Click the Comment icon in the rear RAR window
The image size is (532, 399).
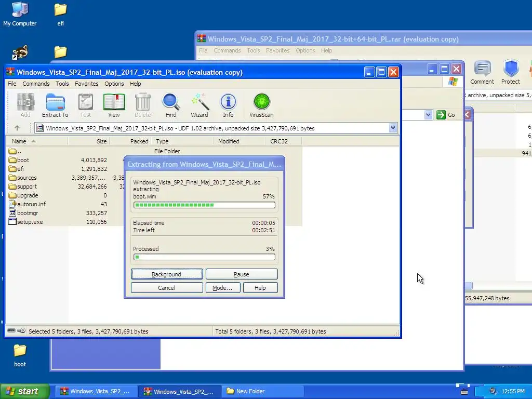pyautogui.click(x=482, y=73)
